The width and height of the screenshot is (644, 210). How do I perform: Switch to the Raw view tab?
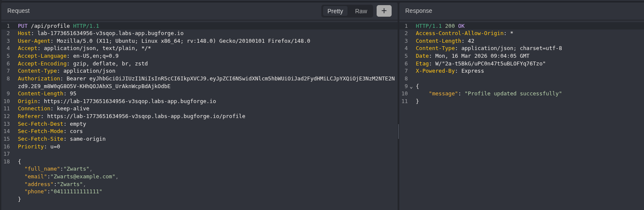click(361, 11)
